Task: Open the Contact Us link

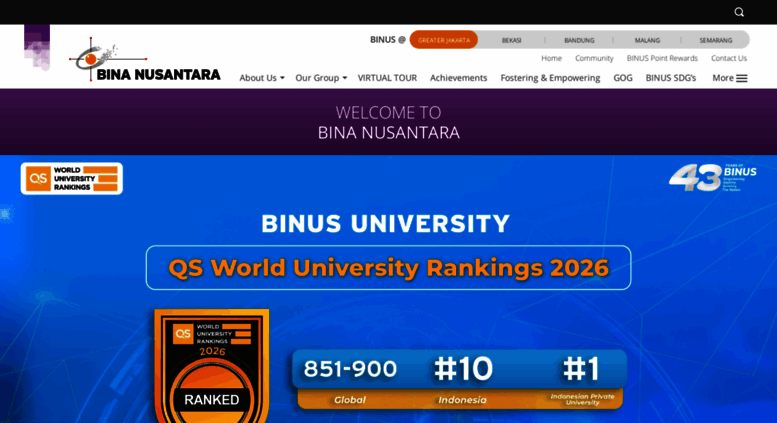Action: click(x=729, y=58)
